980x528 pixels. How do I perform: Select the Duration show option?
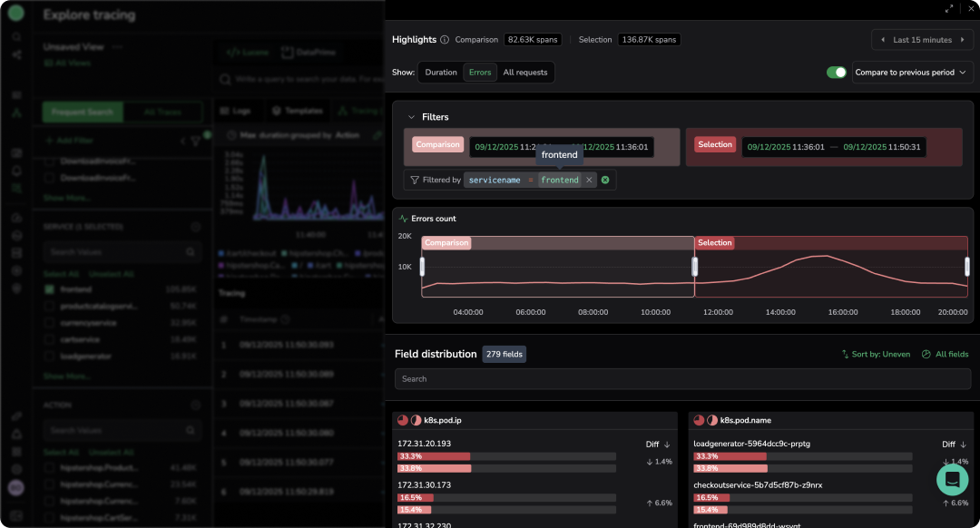[441, 73]
